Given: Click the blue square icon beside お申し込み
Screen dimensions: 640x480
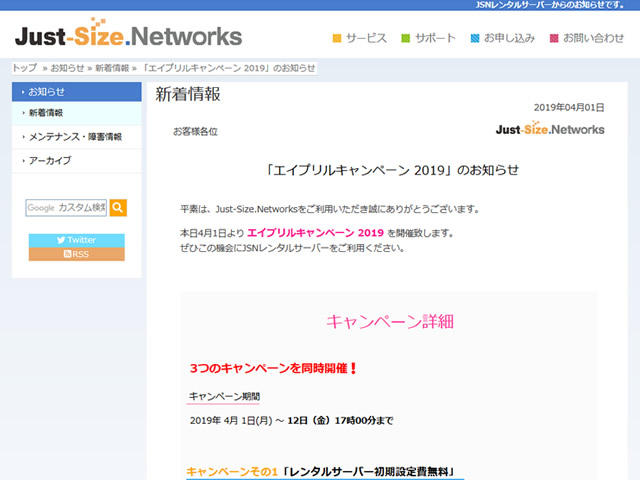Looking at the screenshot, I should 475,38.
